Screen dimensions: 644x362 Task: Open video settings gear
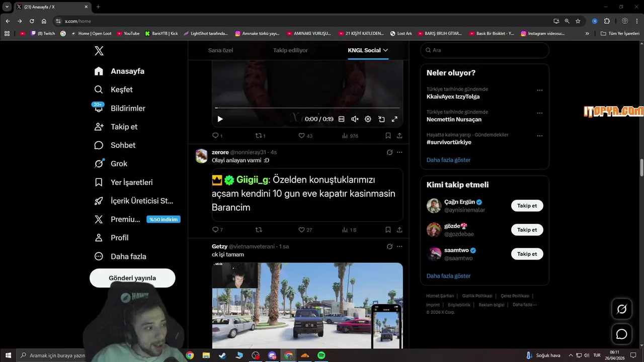[x=368, y=119]
